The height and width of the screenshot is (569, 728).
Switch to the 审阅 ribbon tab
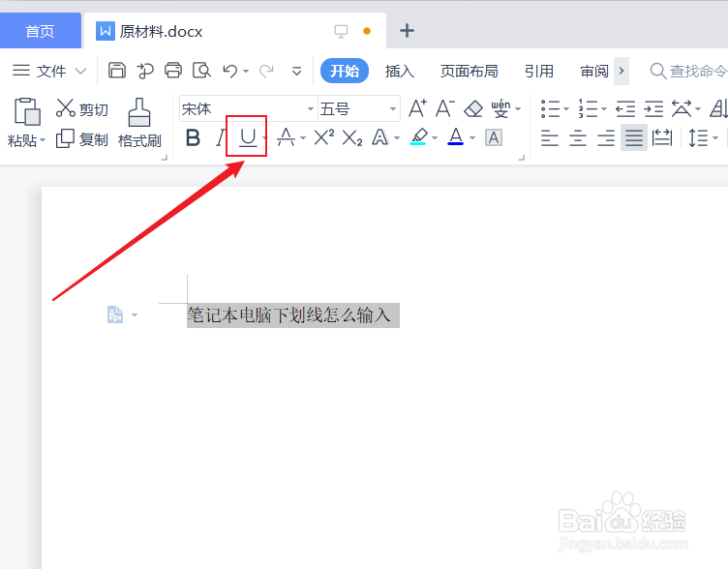click(x=594, y=71)
